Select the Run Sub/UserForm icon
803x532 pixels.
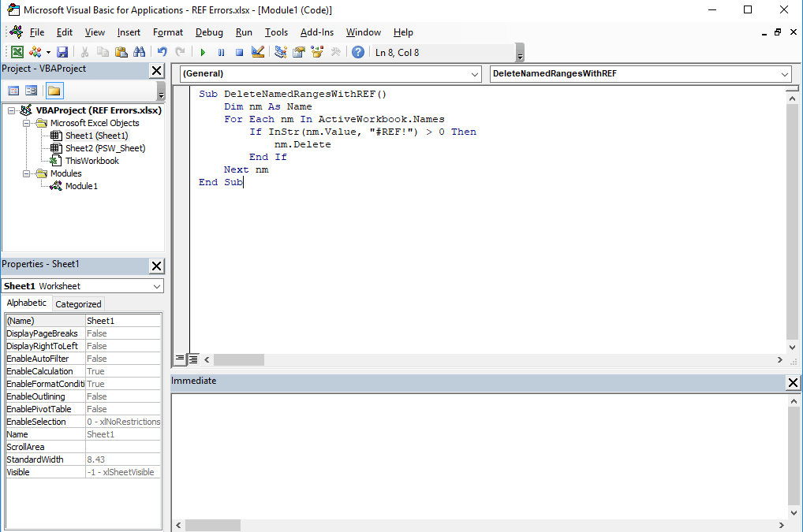tap(203, 52)
